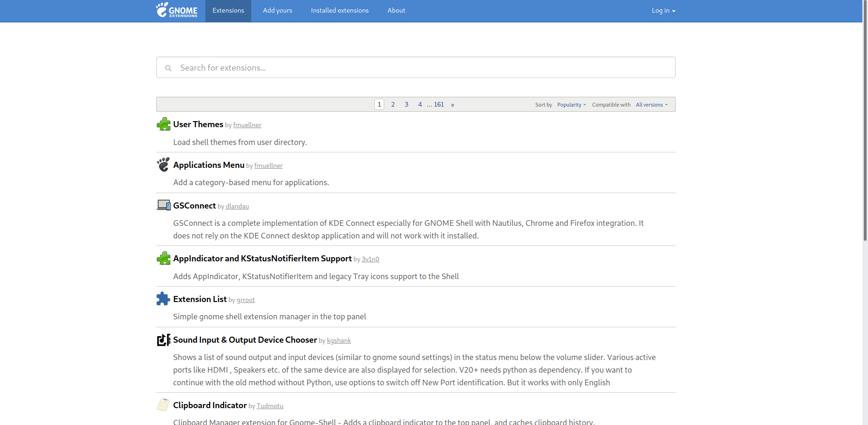
Task: Open author dlandau profile
Action: (x=237, y=206)
